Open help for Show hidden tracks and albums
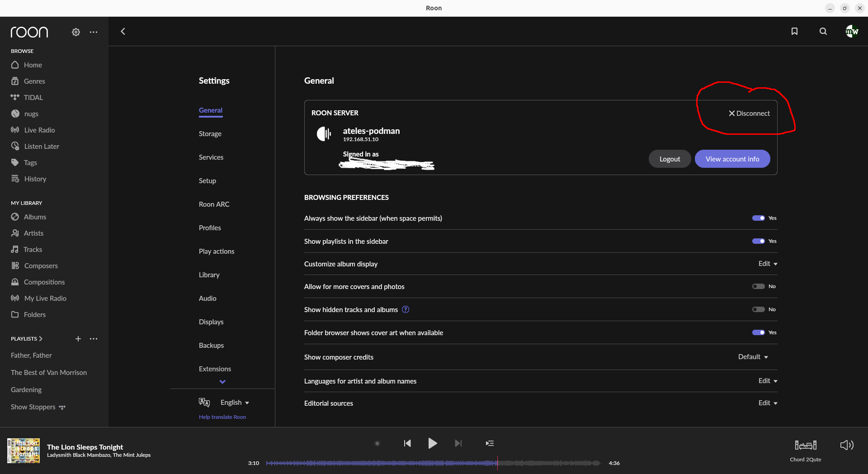Image resolution: width=868 pixels, height=474 pixels. [406, 309]
